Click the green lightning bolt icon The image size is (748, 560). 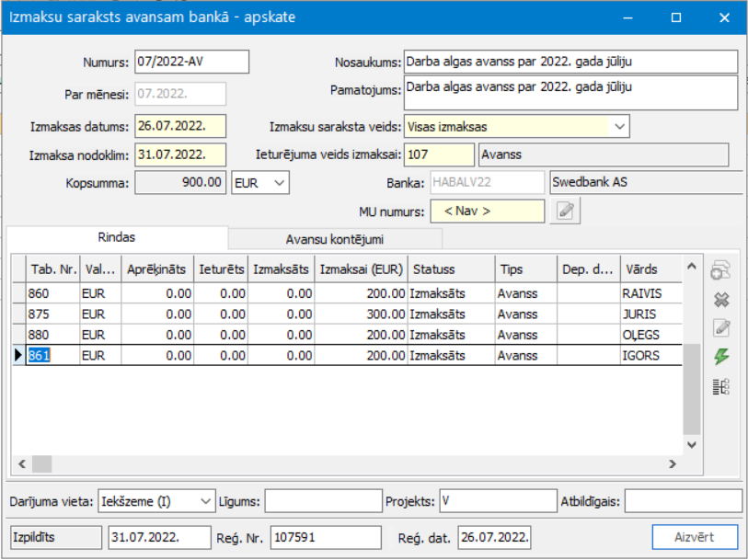tap(721, 357)
